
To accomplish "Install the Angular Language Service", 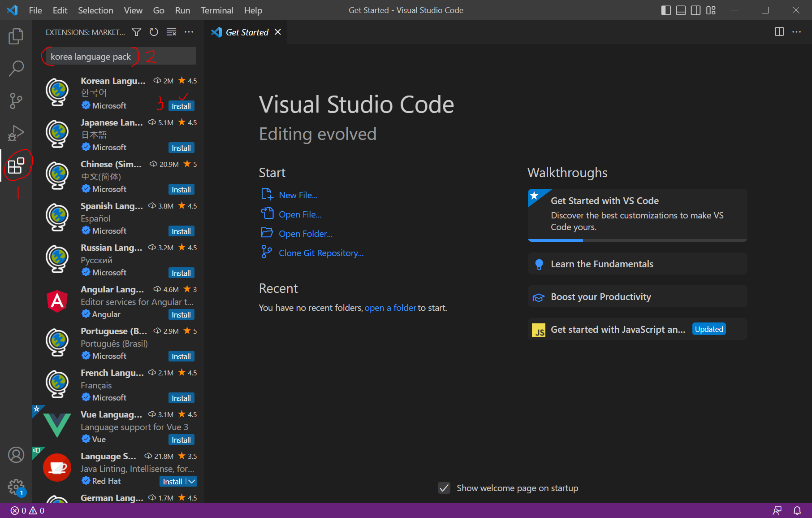I will 181,315.
